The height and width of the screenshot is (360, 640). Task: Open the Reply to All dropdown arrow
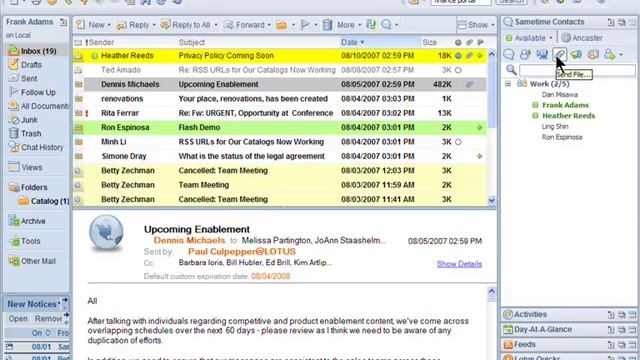point(216,25)
